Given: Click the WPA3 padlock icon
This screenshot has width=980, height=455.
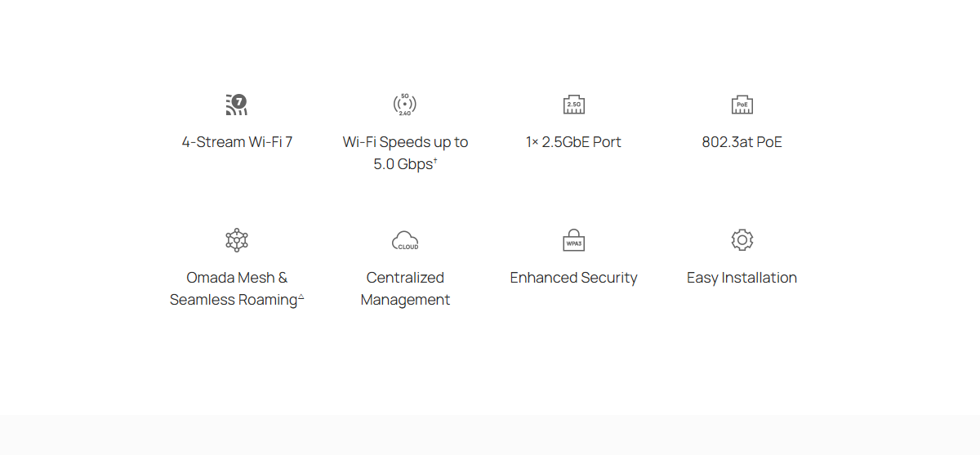Looking at the screenshot, I should 573,240.
